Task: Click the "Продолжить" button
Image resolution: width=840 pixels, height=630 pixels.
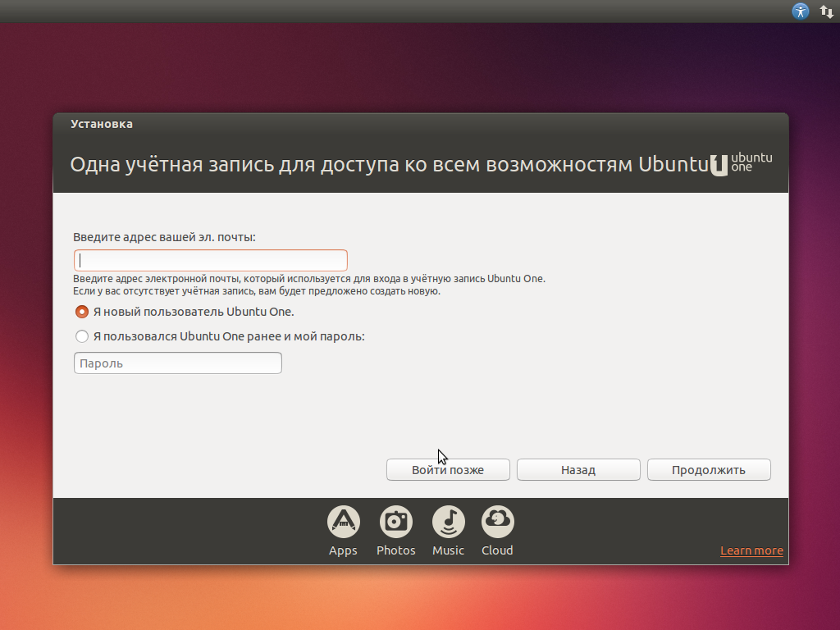Action: 709,470
